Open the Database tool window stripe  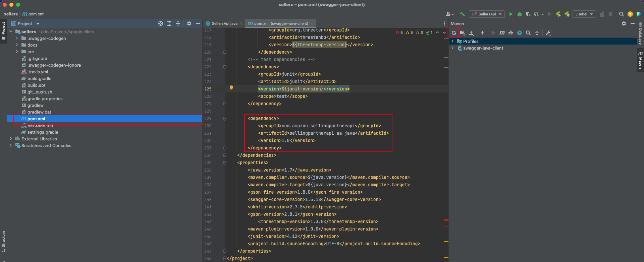click(x=640, y=34)
